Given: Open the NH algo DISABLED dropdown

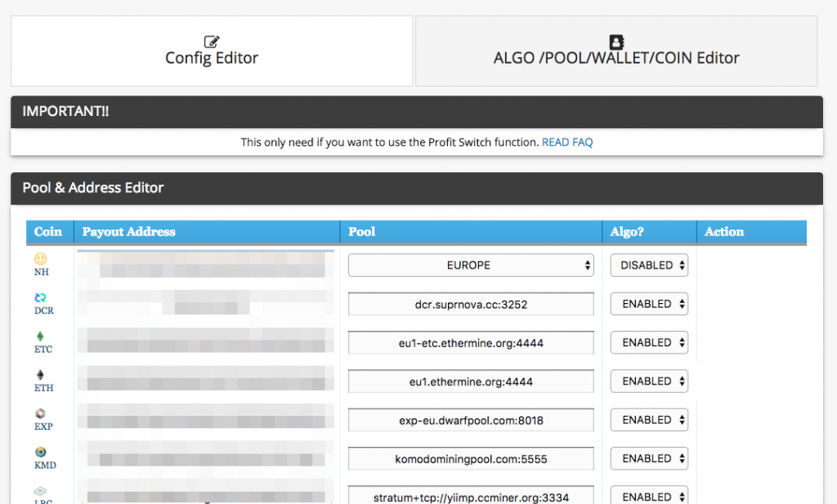Looking at the screenshot, I should coord(649,265).
